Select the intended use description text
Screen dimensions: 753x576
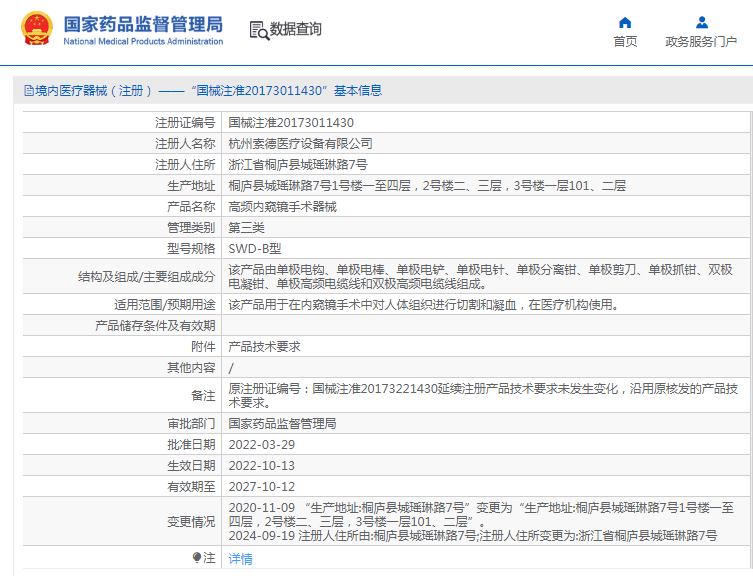pos(424,305)
